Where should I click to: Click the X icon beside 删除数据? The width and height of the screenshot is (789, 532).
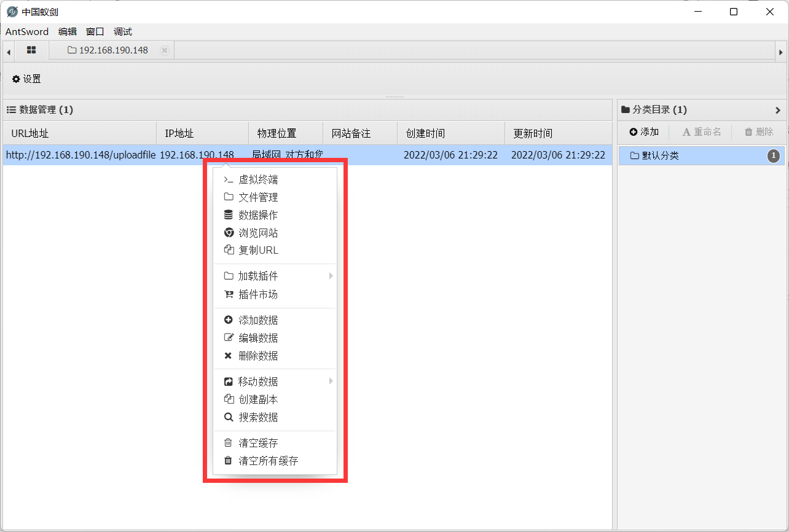(228, 356)
